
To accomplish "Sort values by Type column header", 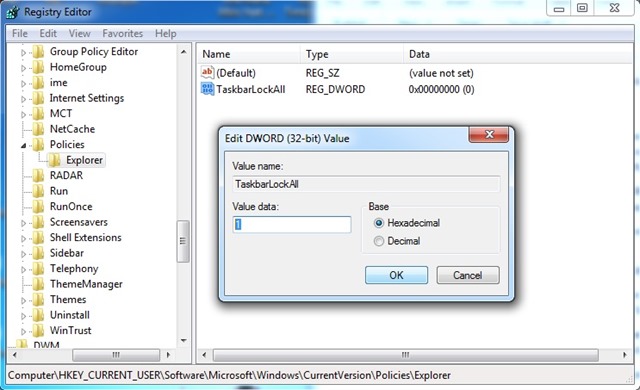I will point(353,54).
